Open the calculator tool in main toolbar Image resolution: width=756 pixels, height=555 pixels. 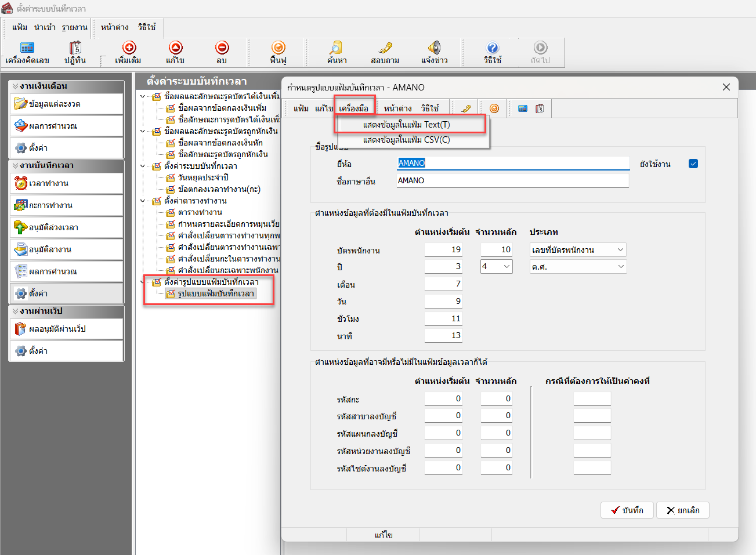pos(27,48)
